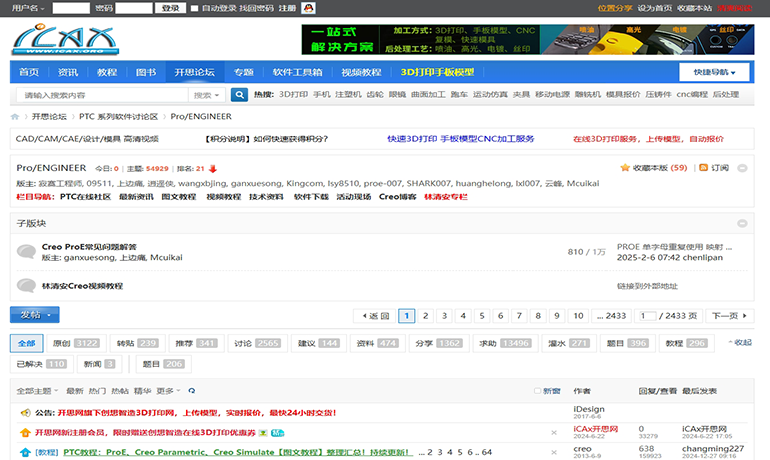Screen dimensions: 770x460
Task: Click the iCAX site logo
Action: click(x=65, y=39)
